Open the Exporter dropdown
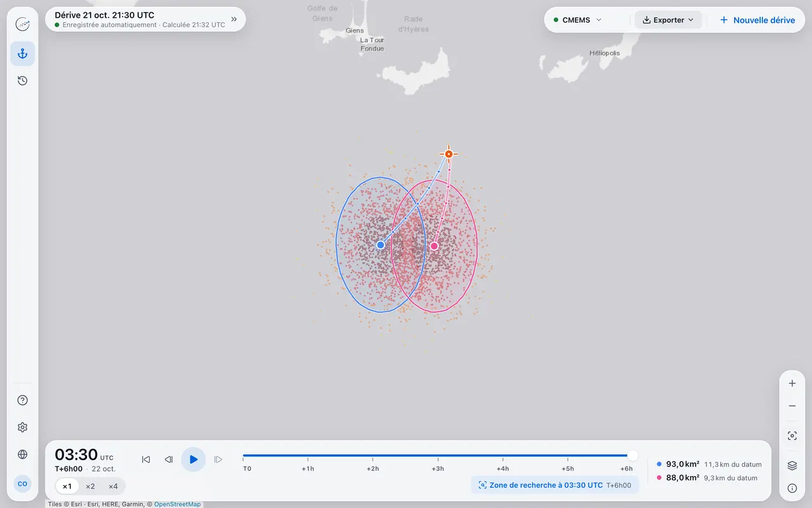Image resolution: width=812 pixels, height=508 pixels. point(668,20)
